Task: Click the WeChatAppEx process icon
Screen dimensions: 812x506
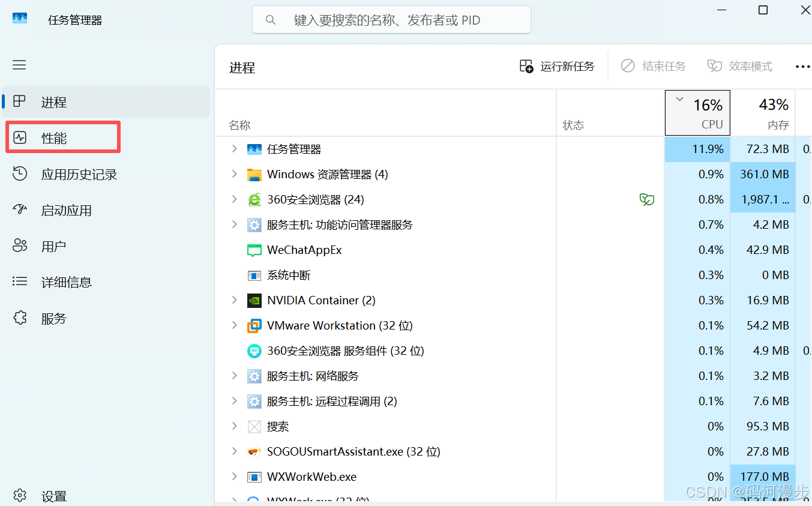Action: tap(254, 250)
